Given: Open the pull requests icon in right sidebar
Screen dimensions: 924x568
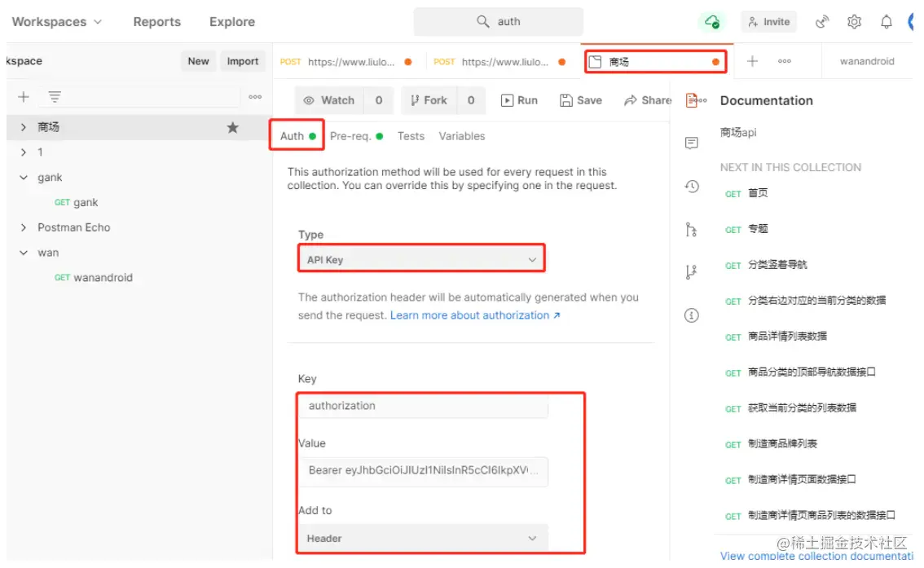Looking at the screenshot, I should [692, 272].
